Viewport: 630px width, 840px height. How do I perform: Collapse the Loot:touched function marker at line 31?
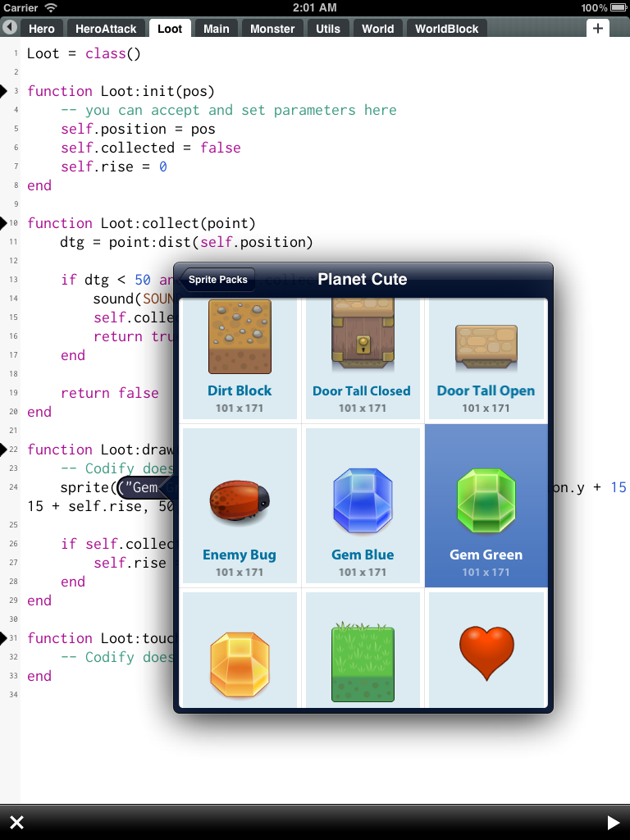tap(4, 638)
